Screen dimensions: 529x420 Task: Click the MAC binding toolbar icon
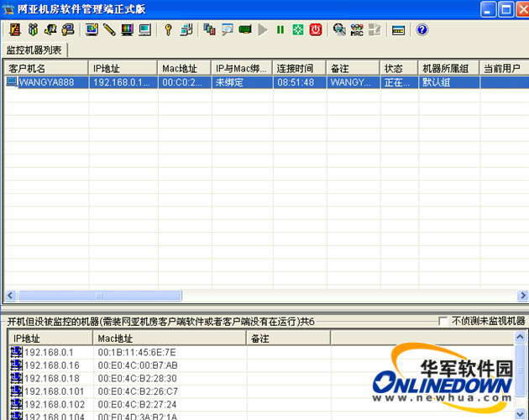pyautogui.click(x=357, y=29)
